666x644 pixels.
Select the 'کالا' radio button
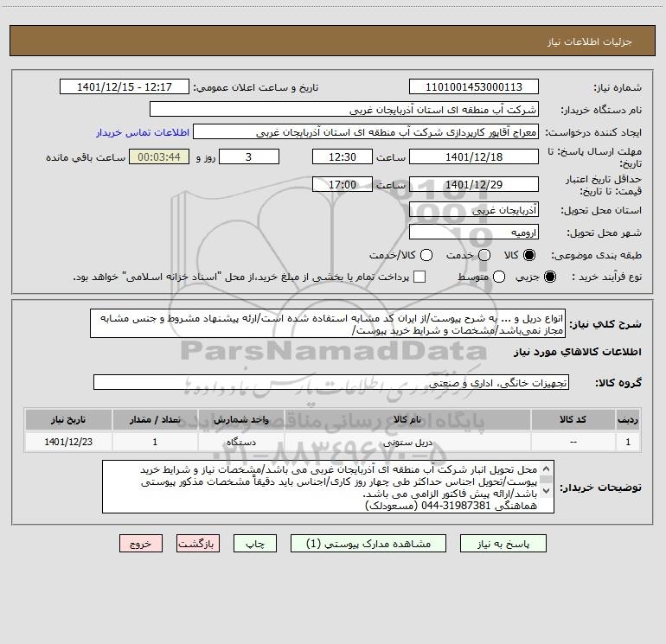click(x=529, y=255)
